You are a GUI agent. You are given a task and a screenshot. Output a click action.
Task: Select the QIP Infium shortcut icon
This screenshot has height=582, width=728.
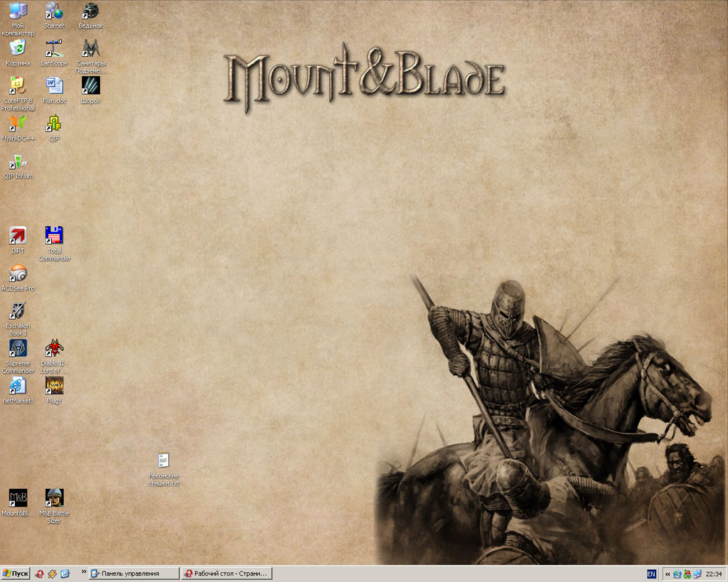18,166
